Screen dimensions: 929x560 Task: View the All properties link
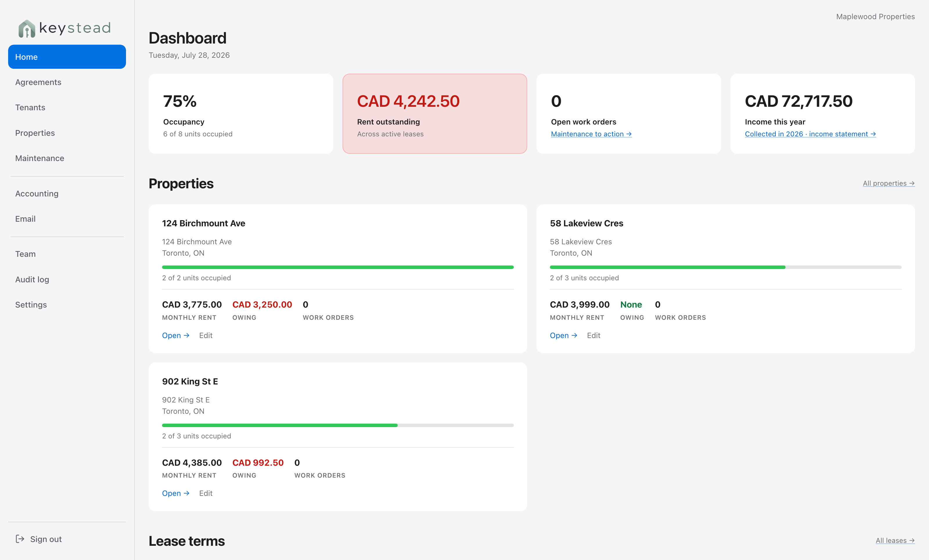889,183
